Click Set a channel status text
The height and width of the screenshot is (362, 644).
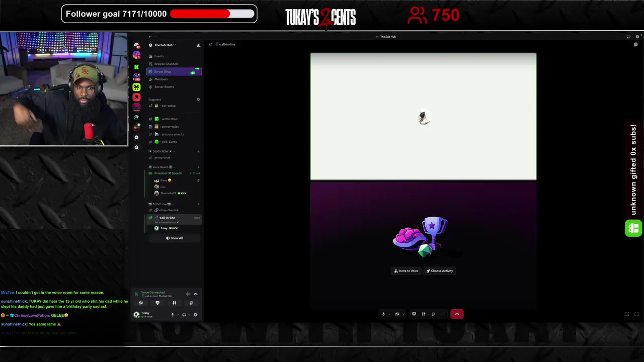(x=166, y=222)
